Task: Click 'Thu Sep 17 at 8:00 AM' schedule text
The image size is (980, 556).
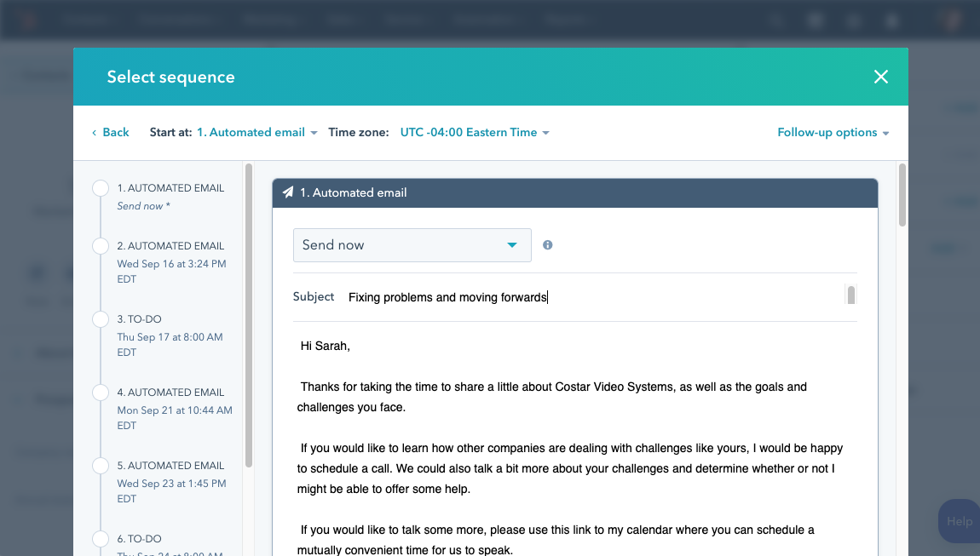Action: (x=170, y=345)
